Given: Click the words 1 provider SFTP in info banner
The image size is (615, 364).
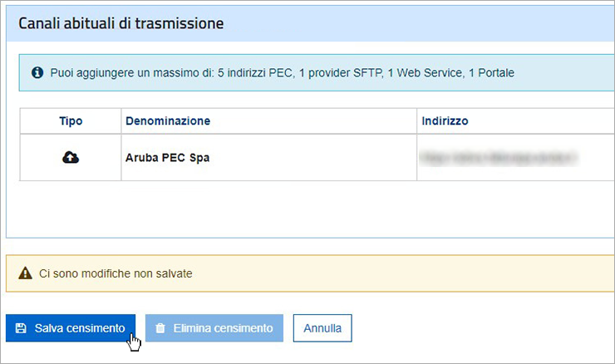Looking at the screenshot, I should click(342, 73).
